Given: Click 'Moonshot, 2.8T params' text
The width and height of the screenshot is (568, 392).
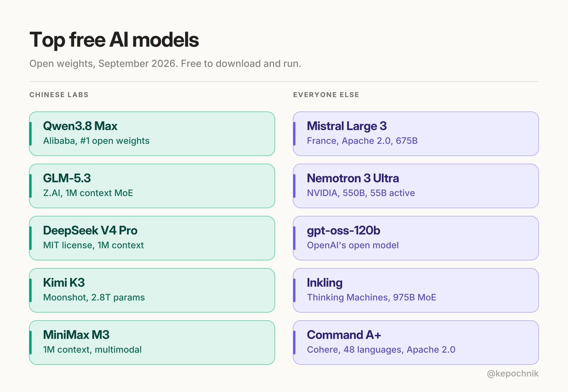Looking at the screenshot, I should point(94,297).
